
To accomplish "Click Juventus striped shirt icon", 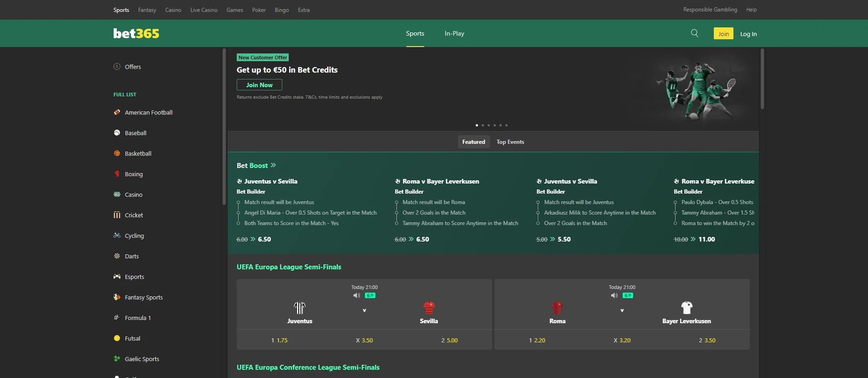I will tap(300, 308).
